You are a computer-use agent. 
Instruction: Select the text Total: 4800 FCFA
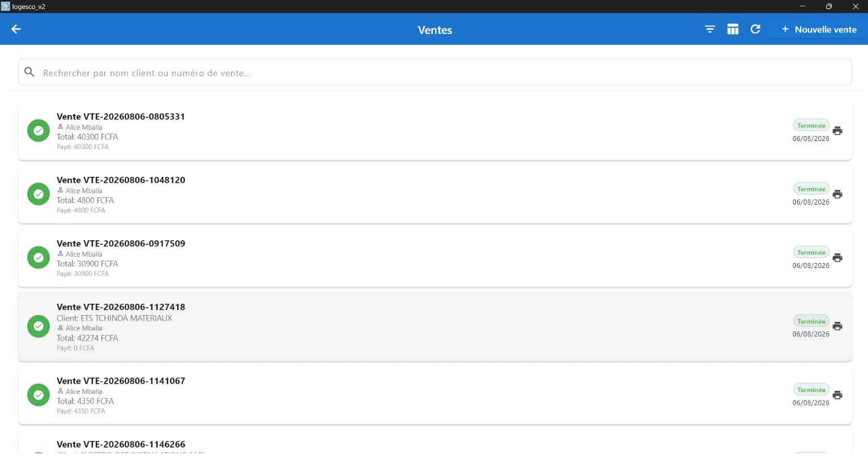85,201
